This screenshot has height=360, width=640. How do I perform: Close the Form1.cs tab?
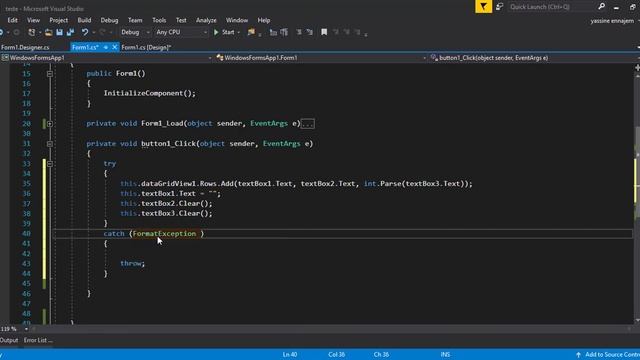(x=115, y=47)
